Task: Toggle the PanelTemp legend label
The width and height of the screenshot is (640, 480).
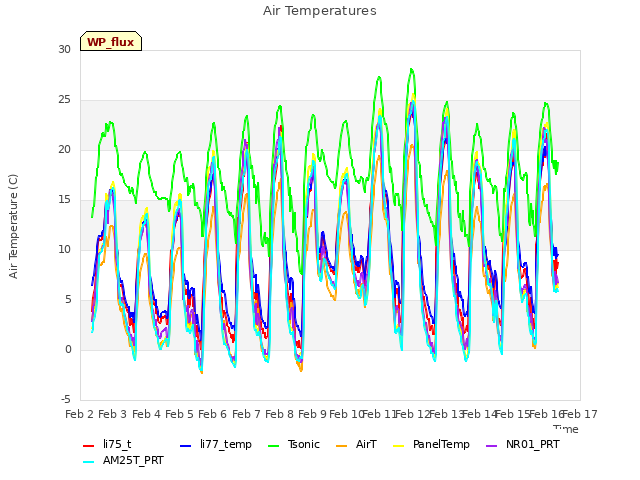Action: (441, 444)
